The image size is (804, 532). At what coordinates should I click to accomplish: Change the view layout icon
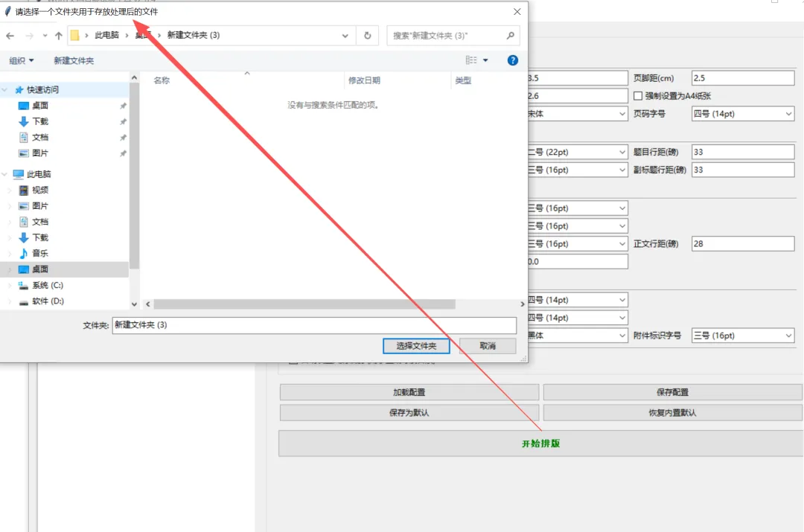coord(471,60)
